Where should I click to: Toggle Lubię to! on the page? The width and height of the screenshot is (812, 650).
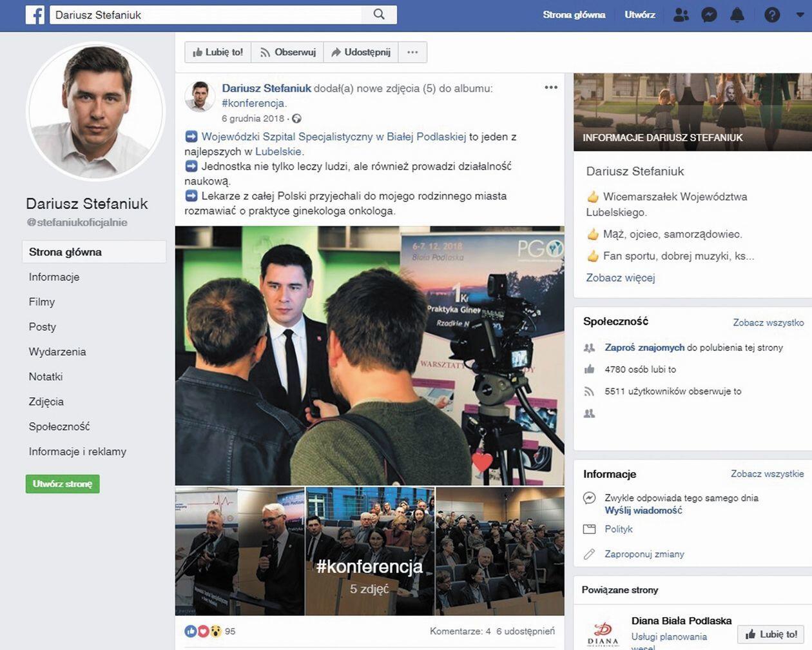(x=218, y=52)
